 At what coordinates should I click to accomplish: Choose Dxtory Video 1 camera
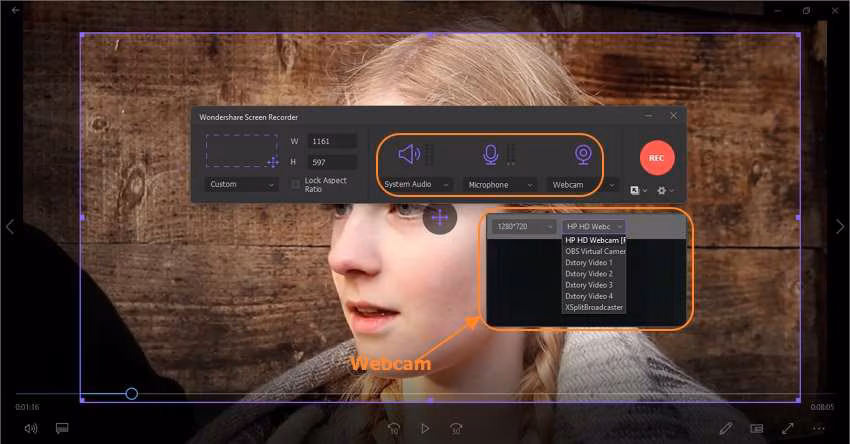coord(594,262)
